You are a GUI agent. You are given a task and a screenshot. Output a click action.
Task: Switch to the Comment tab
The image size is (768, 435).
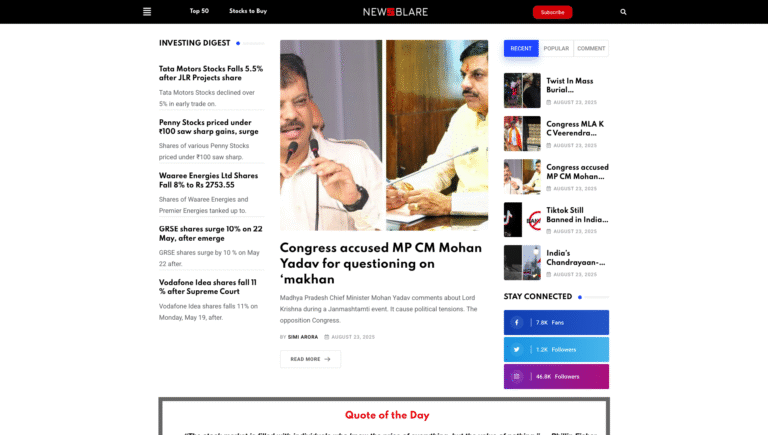point(591,48)
